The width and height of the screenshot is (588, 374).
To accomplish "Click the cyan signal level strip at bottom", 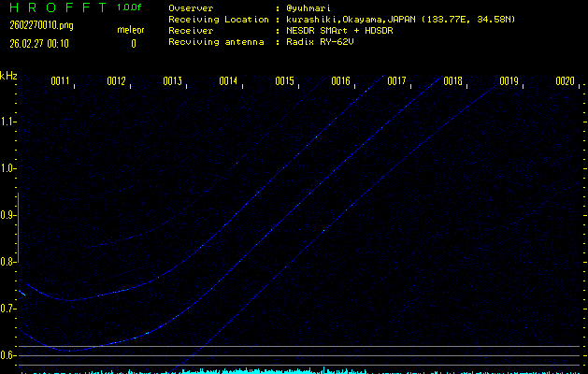I will [299, 370].
